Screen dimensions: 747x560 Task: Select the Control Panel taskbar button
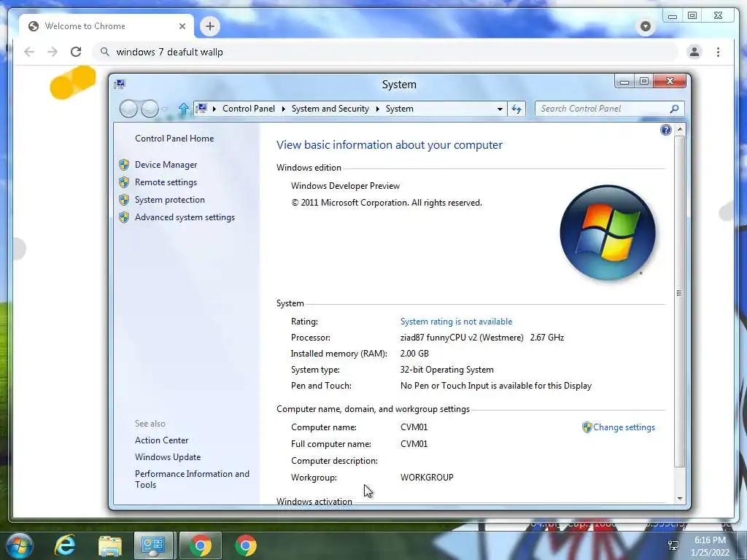click(x=153, y=545)
